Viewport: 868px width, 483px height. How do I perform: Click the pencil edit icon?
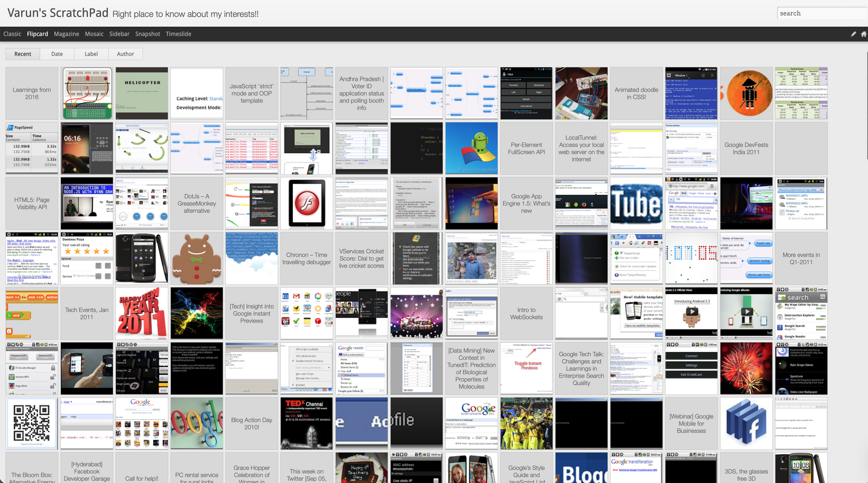(853, 34)
